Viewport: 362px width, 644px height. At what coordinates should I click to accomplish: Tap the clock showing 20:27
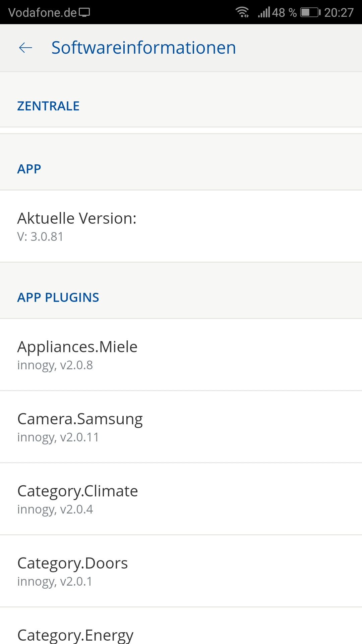click(339, 12)
